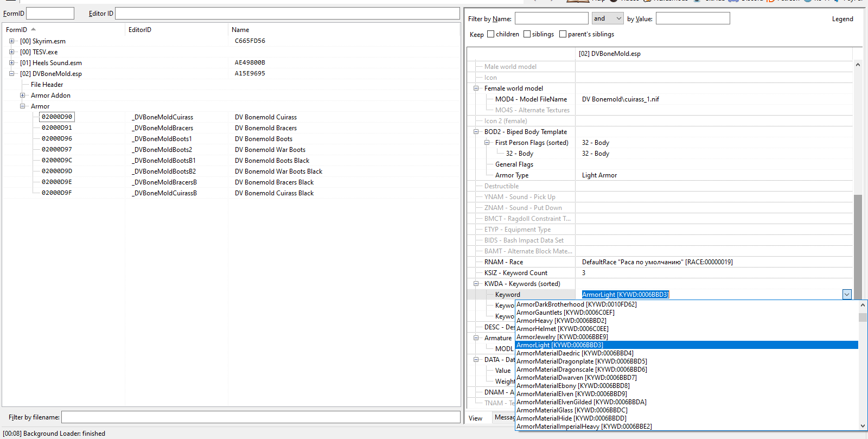Select record 02000D9E Bracers Black
The image size is (868, 439).
57,182
